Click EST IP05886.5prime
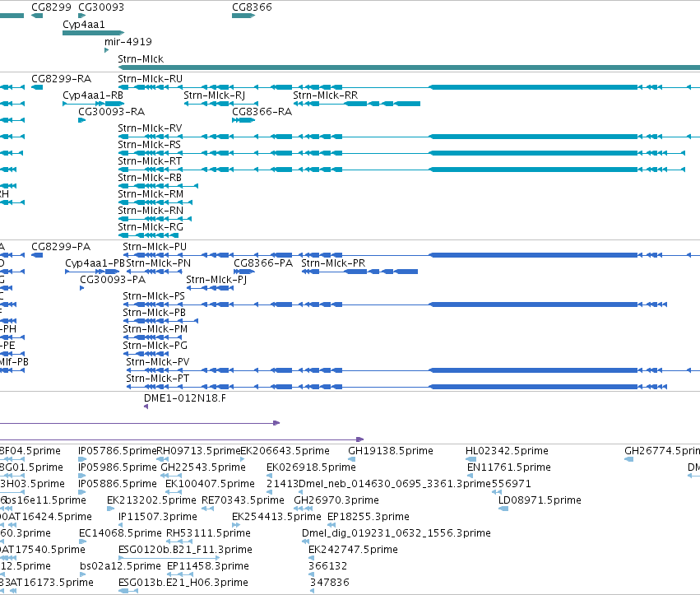The width and height of the screenshot is (700, 595). pos(118,484)
